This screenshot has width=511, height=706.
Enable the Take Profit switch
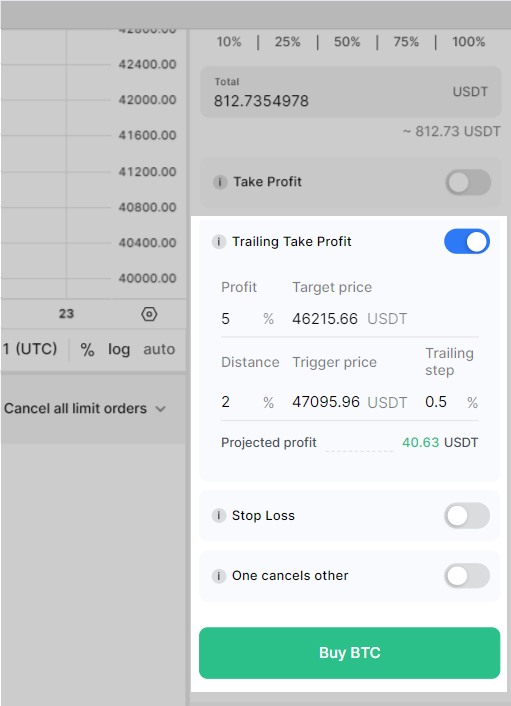(468, 182)
